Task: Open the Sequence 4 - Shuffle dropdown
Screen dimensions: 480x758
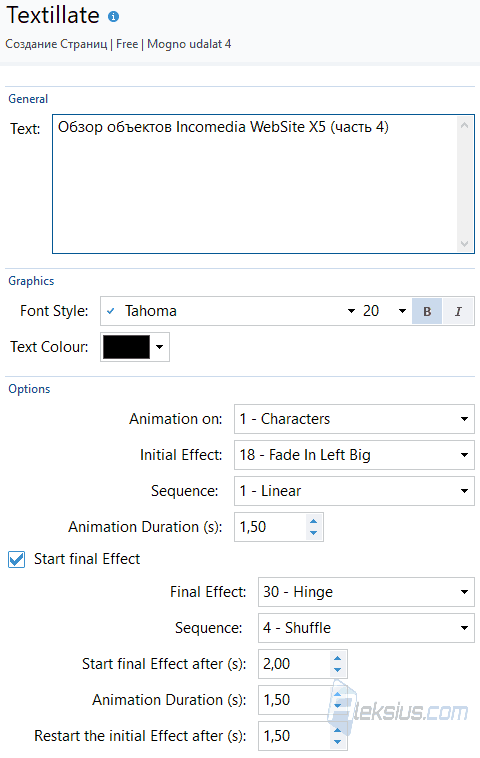Action: tap(366, 628)
